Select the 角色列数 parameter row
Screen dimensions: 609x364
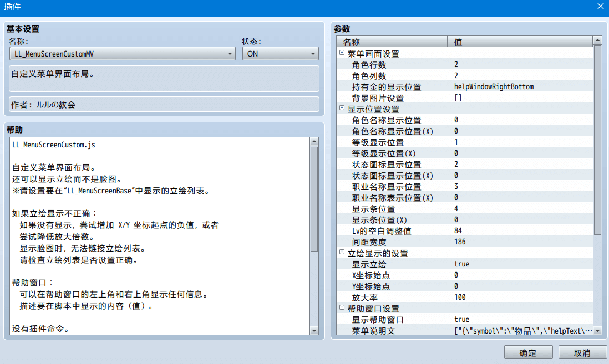(x=465, y=76)
